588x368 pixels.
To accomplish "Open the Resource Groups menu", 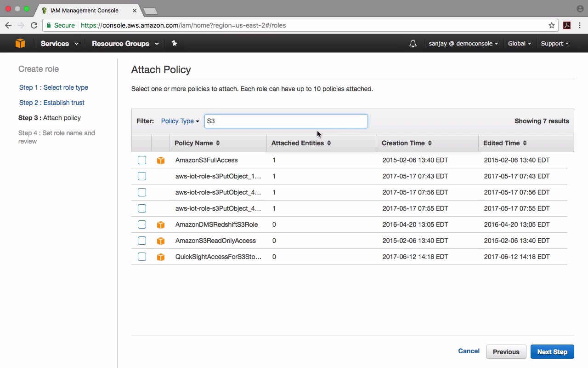I will (x=125, y=44).
